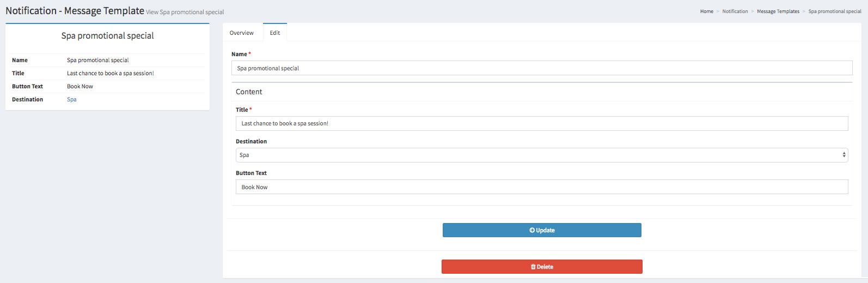Open Notification breadcrumb link
This screenshot has width=868, height=283.
(x=735, y=11)
